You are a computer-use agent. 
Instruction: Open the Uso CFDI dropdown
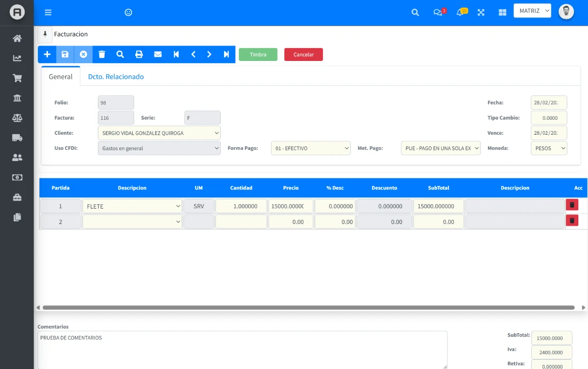(159, 148)
